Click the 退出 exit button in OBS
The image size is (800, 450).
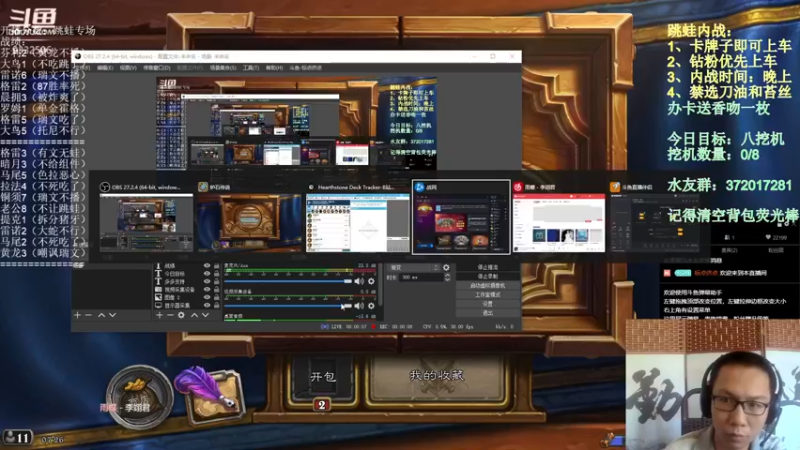point(488,313)
